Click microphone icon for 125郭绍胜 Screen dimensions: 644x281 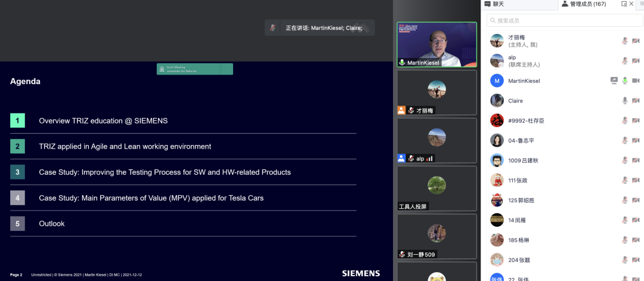[625, 200]
